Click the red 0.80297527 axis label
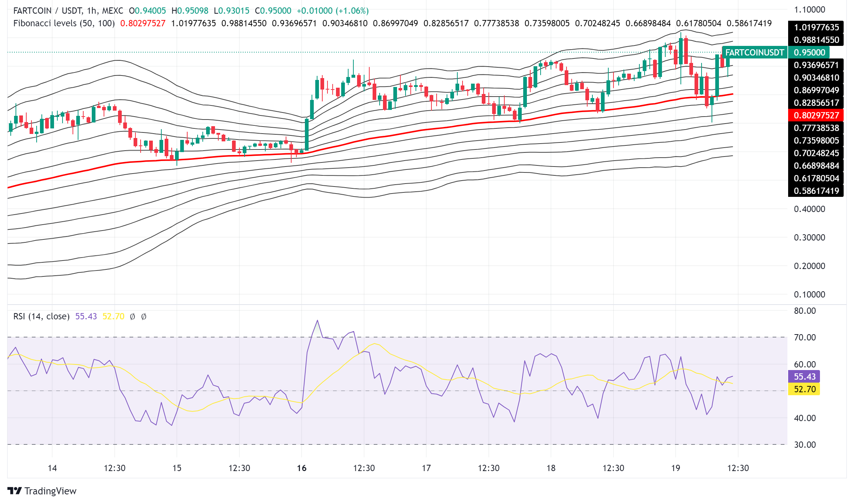854x504 pixels. tap(816, 115)
